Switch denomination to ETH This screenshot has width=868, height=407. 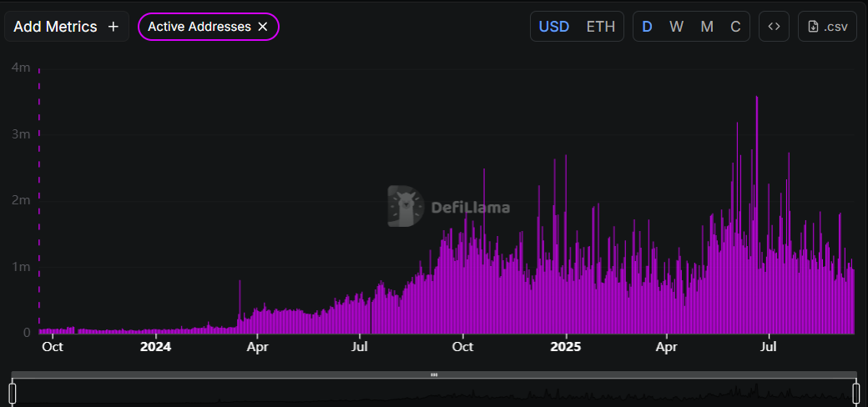click(600, 27)
